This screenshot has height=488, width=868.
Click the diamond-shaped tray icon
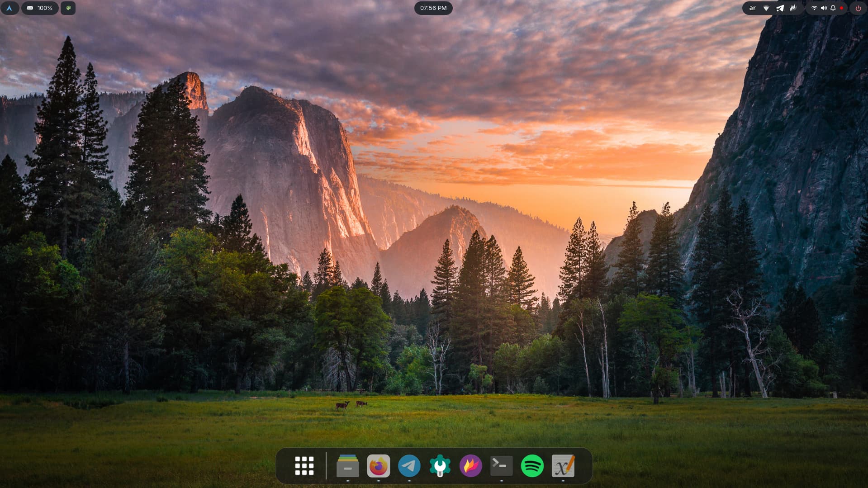(766, 8)
